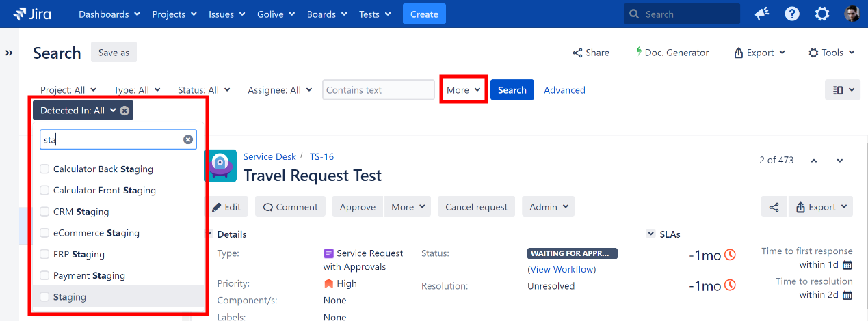
Task: Open Jira settings gear icon
Action: [822, 14]
